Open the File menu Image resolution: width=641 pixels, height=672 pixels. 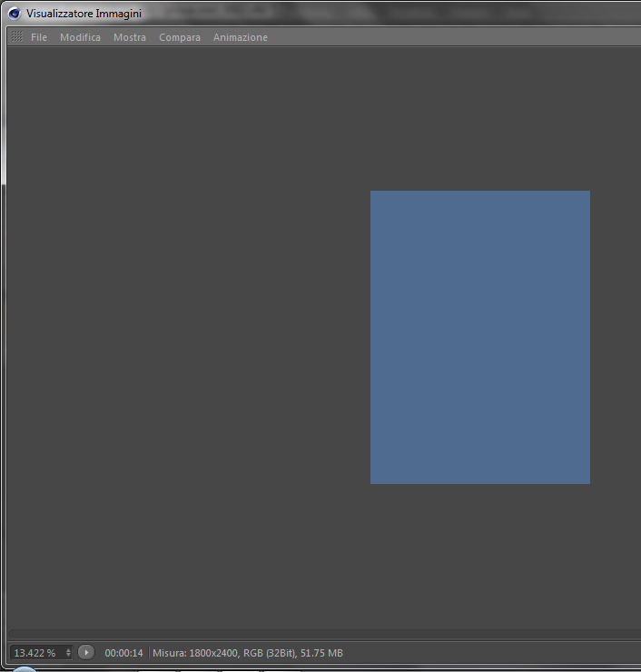point(39,37)
